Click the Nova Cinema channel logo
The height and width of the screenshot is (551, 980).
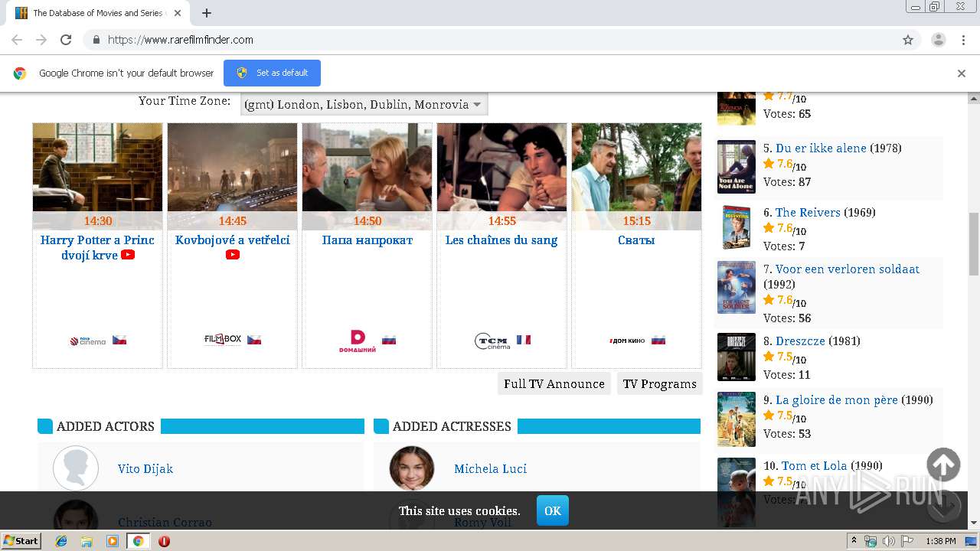87,341
